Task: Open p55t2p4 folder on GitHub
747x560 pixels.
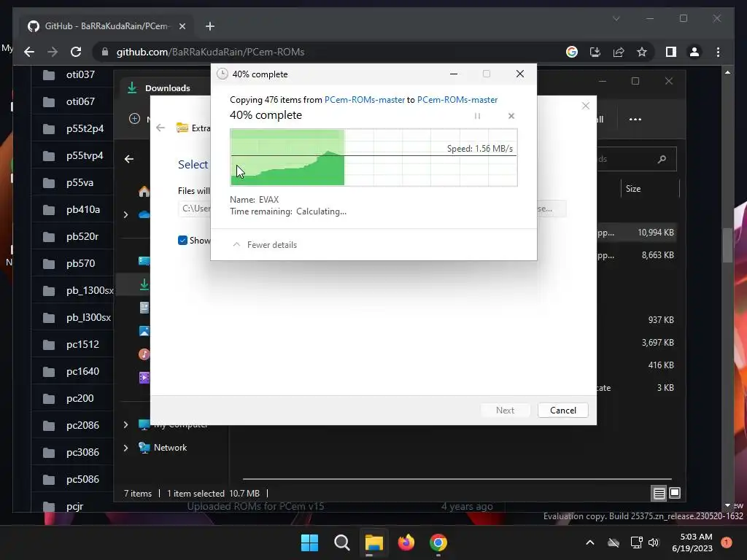Action: 85,128
